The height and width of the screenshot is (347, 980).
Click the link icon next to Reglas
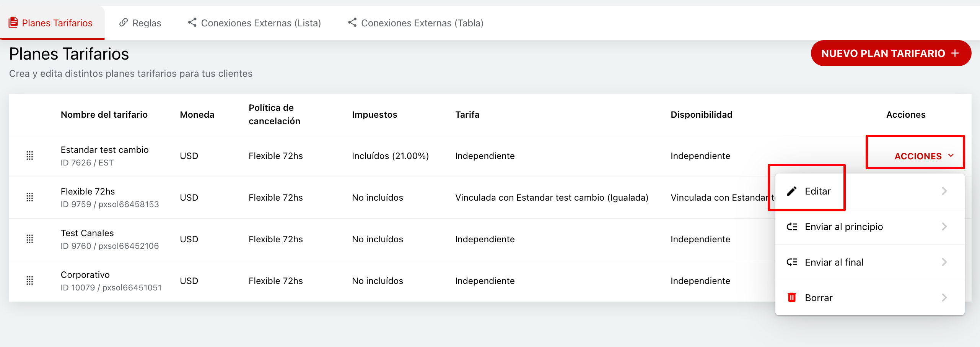[x=123, y=22]
